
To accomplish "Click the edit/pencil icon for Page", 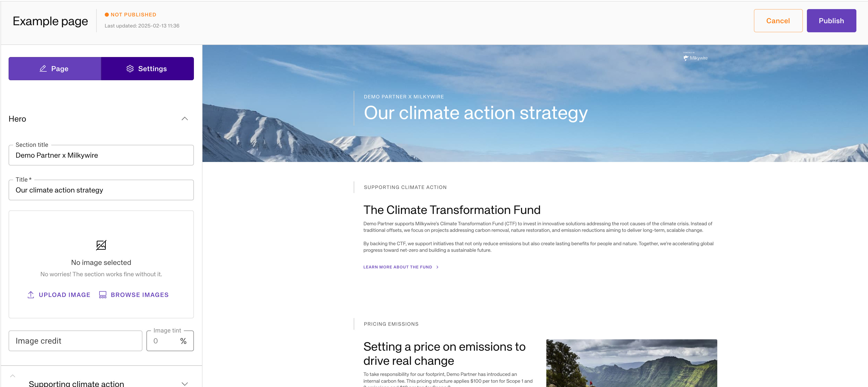I will 43,69.
